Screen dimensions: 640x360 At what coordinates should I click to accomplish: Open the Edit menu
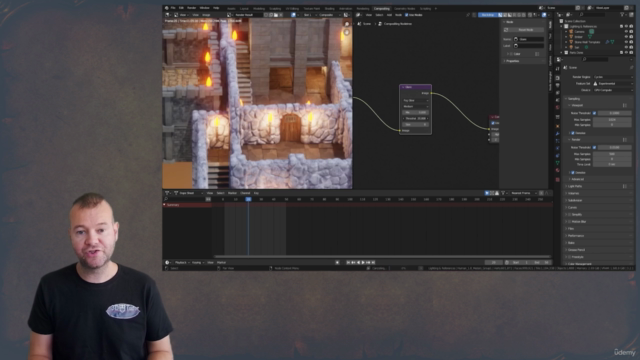[181, 8]
